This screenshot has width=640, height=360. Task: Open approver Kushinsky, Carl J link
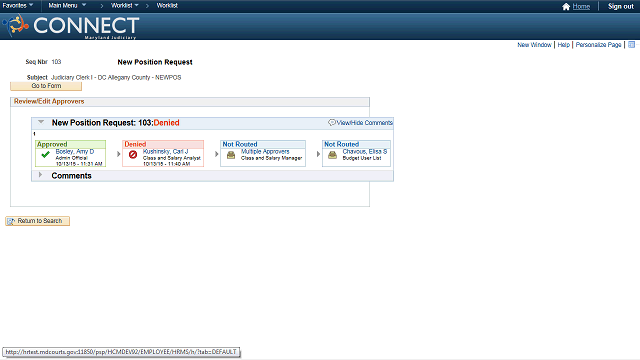pos(165,151)
